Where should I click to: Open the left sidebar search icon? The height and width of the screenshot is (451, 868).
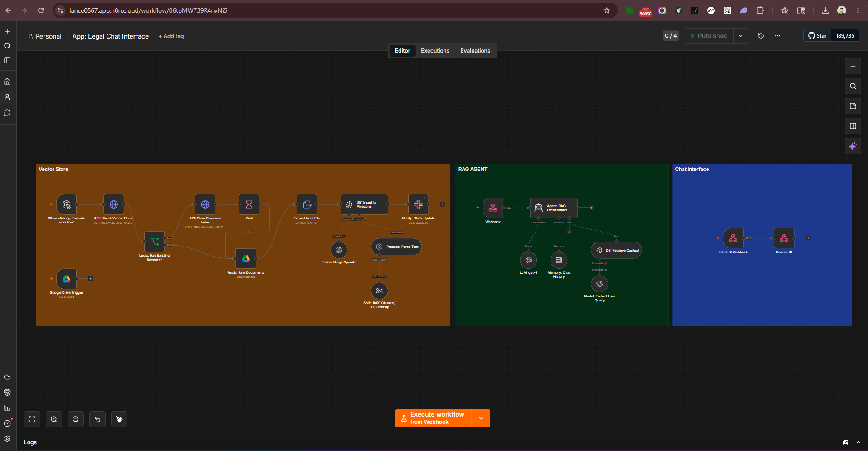tap(7, 46)
